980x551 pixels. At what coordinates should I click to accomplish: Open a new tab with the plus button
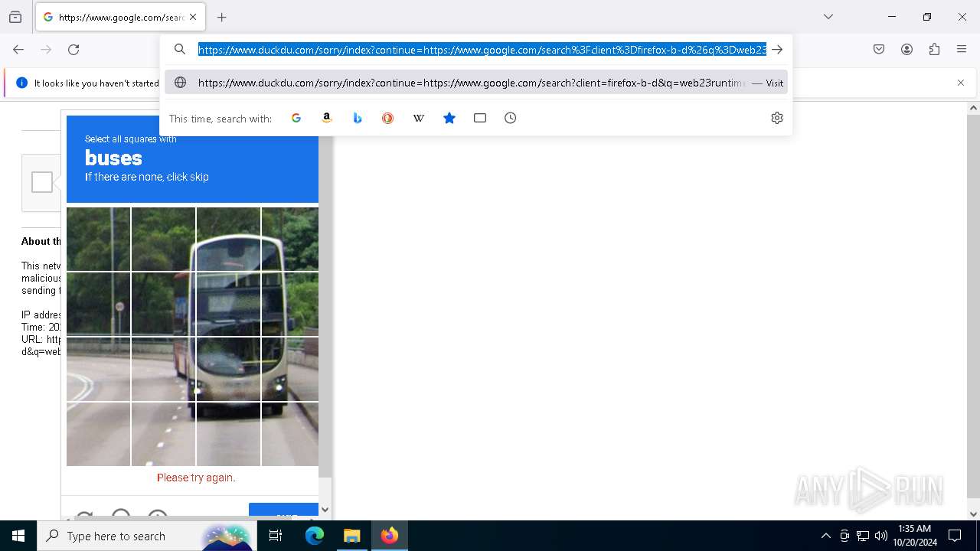coord(222,17)
